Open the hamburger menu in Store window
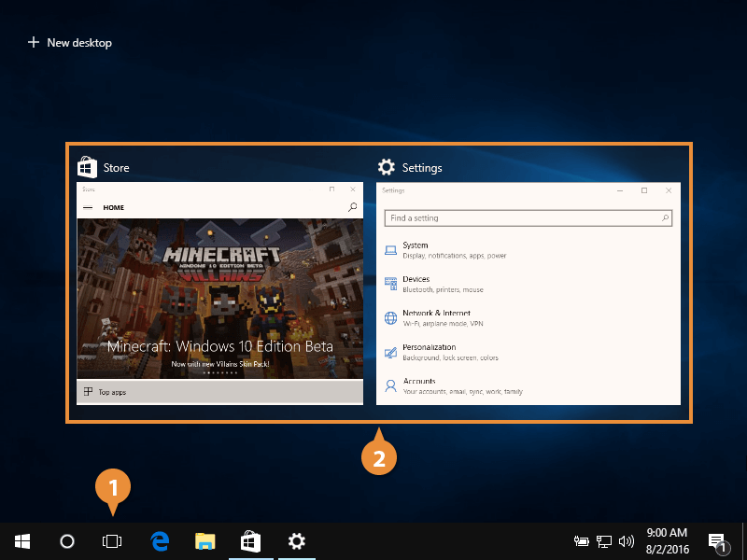Screen dimensions: 747x560 click(88, 207)
